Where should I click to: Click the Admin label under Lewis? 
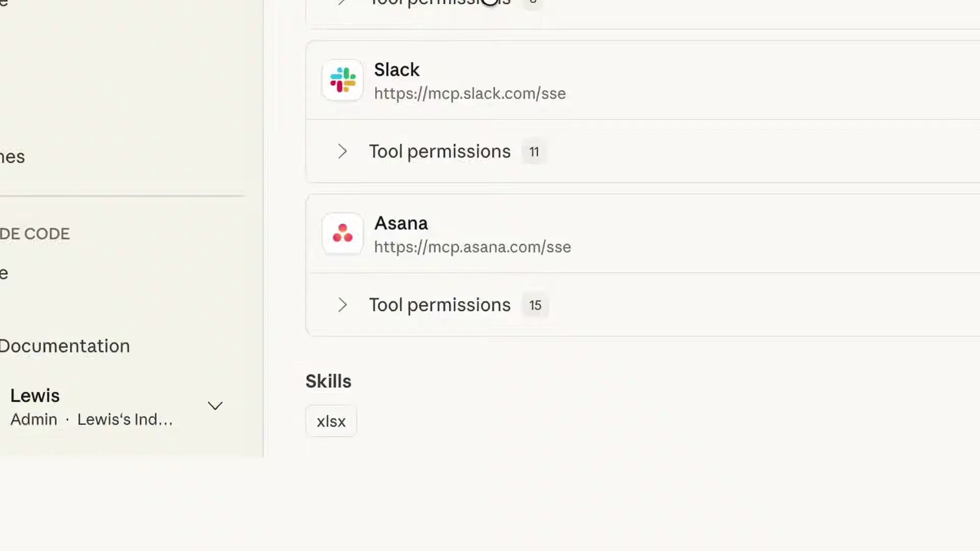point(34,419)
